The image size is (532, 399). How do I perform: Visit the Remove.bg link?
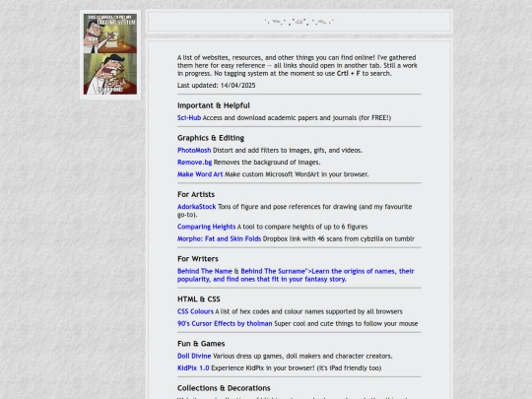click(x=194, y=163)
